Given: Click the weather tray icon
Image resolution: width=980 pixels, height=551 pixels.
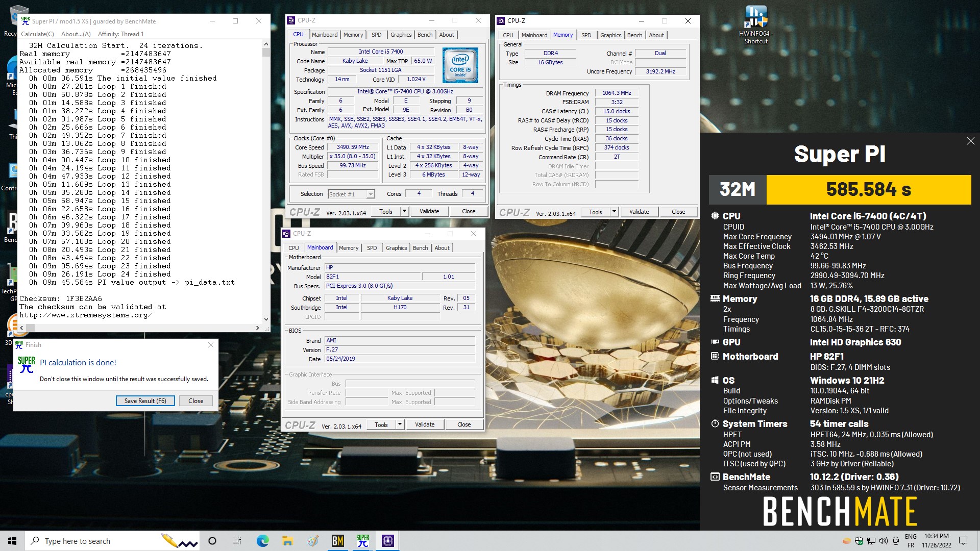Looking at the screenshot, I should pos(846,541).
